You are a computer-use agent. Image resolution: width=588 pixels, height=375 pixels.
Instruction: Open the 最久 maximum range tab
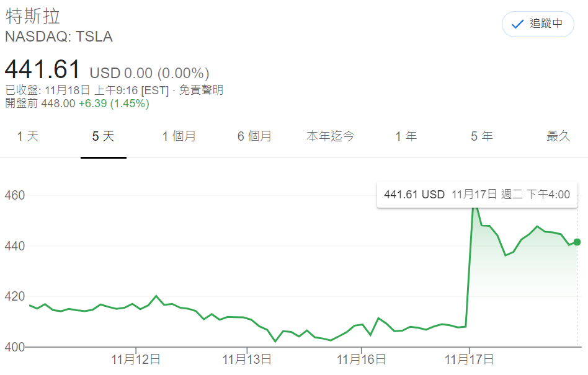tap(558, 136)
